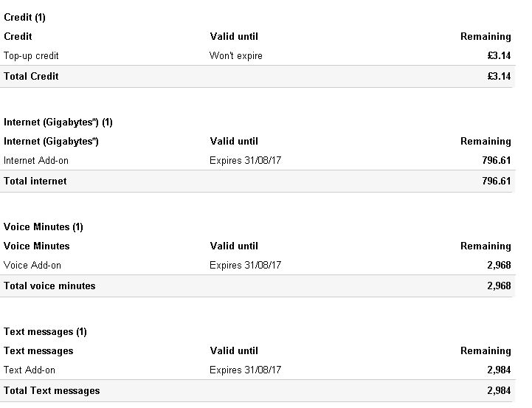Select the Text Add-on row label

pos(30,370)
